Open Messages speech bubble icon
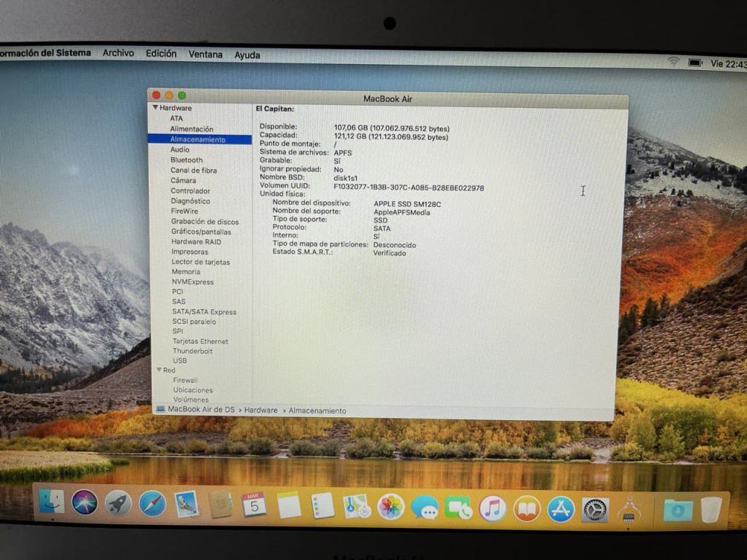The height and width of the screenshot is (560, 747). point(425,507)
